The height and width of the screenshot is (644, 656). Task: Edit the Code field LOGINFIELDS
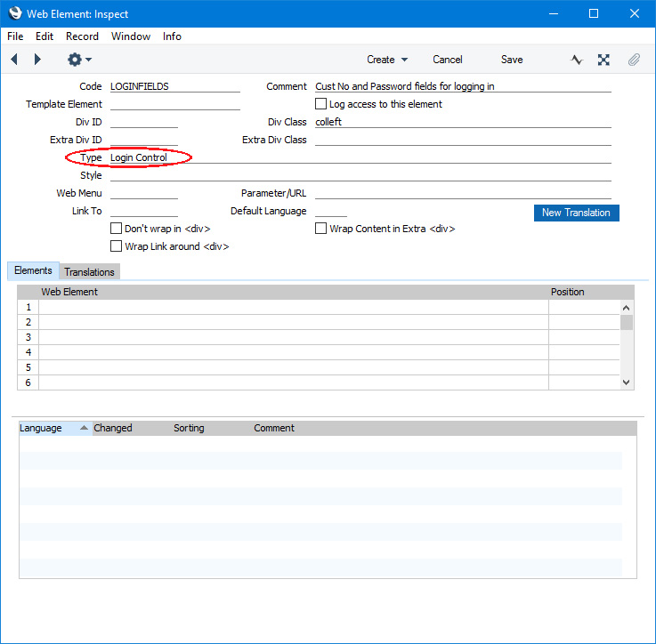pyautogui.click(x=174, y=86)
